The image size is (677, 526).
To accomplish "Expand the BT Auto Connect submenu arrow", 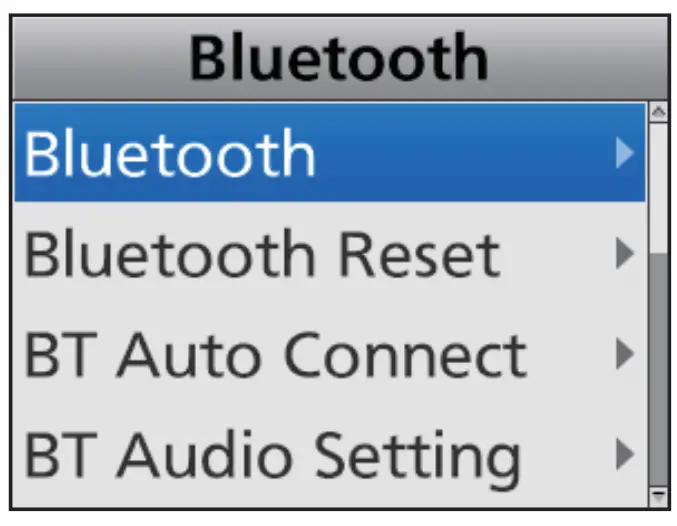I will pyautogui.click(x=625, y=355).
